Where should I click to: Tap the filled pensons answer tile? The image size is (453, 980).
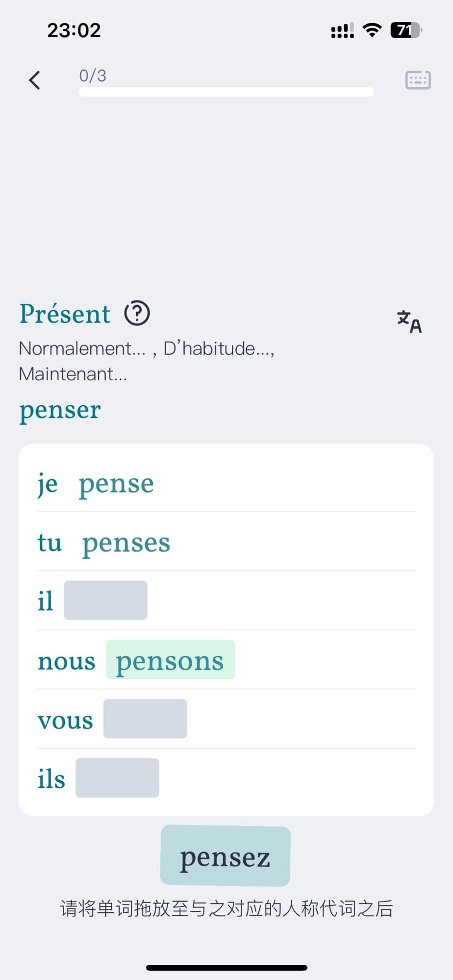coord(170,660)
